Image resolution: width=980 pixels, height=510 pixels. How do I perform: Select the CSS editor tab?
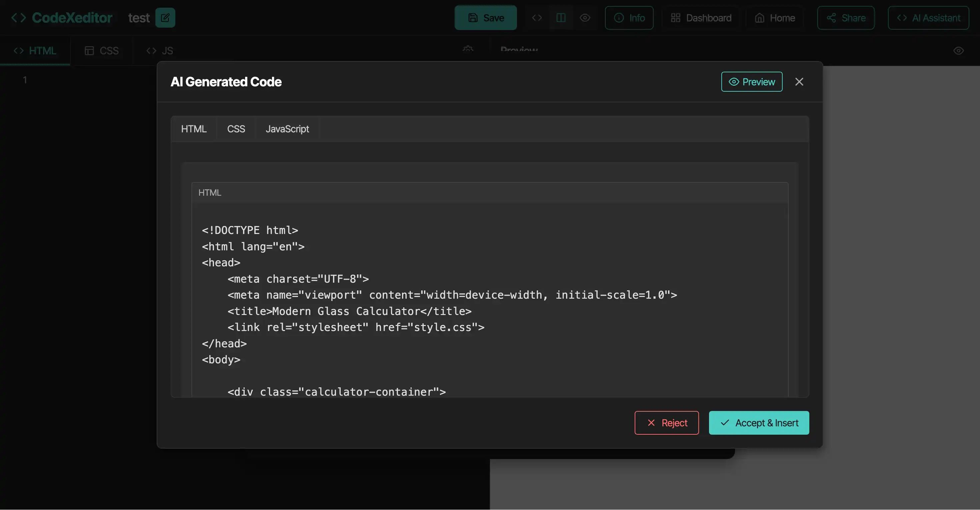(102, 51)
